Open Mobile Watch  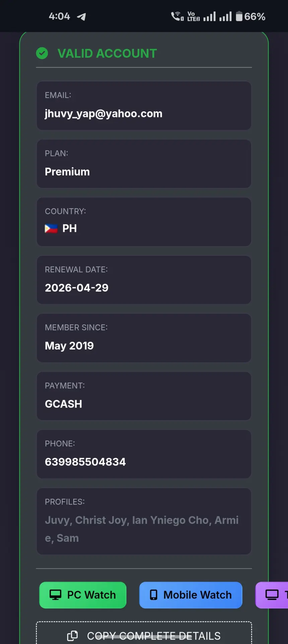coord(191,595)
